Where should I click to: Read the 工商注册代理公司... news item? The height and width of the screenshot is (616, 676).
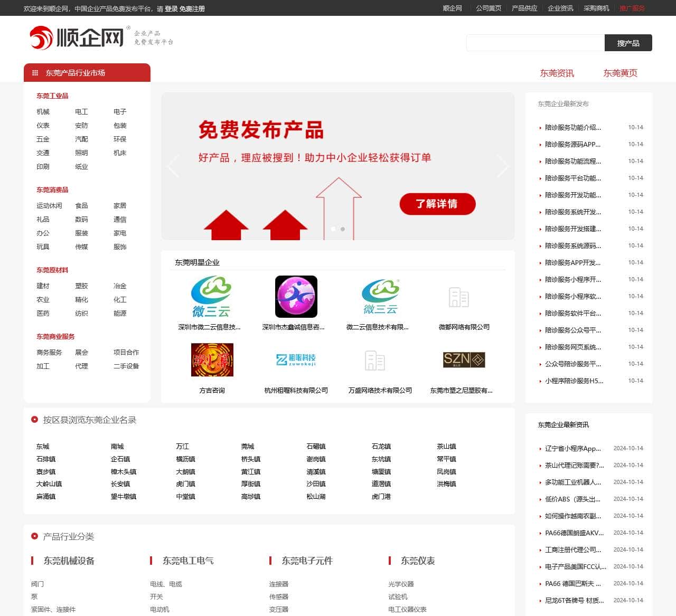[x=573, y=550]
